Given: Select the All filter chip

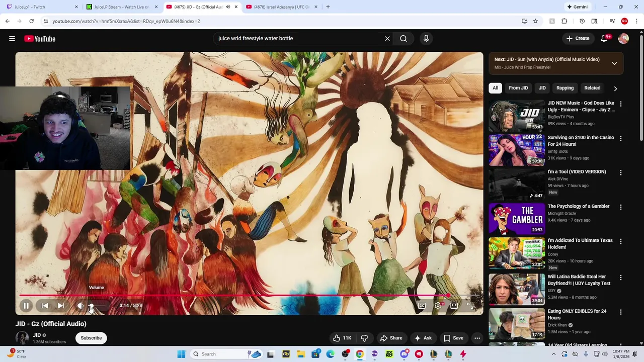Looking at the screenshot, I should point(495,88).
